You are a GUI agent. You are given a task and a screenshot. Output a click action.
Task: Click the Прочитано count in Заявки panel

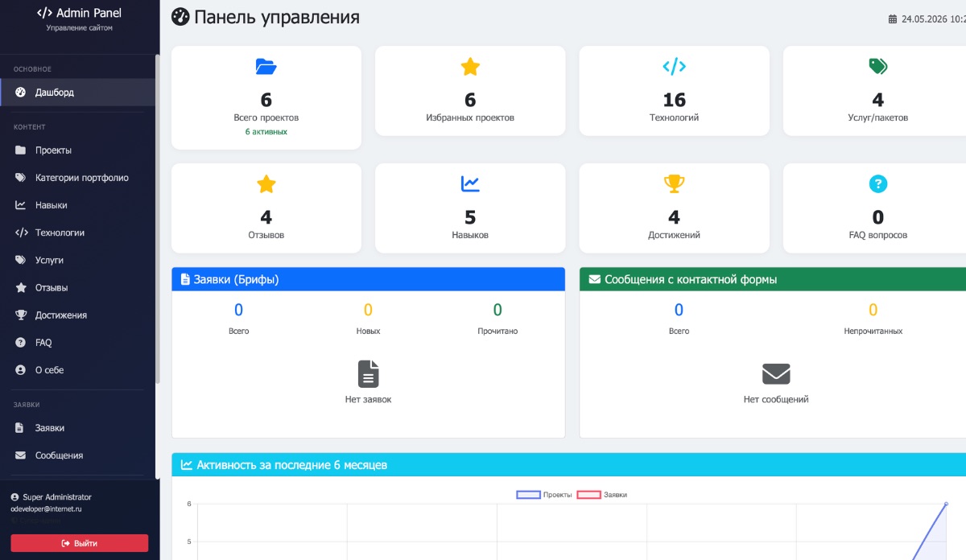click(x=497, y=310)
